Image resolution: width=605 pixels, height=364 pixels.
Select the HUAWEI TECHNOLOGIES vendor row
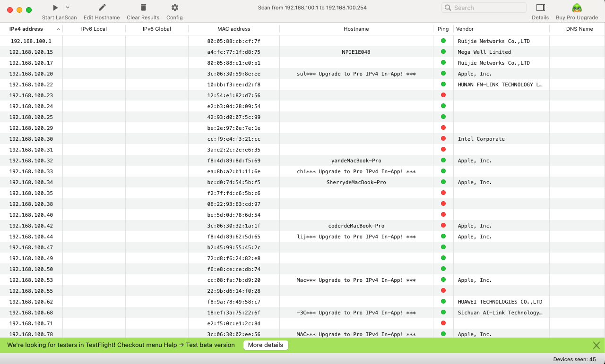click(500, 302)
